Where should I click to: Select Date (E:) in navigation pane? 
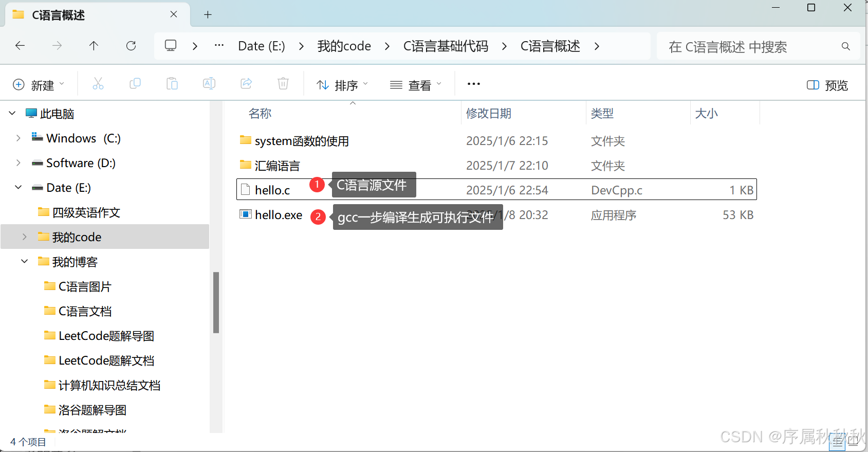pyautogui.click(x=68, y=188)
